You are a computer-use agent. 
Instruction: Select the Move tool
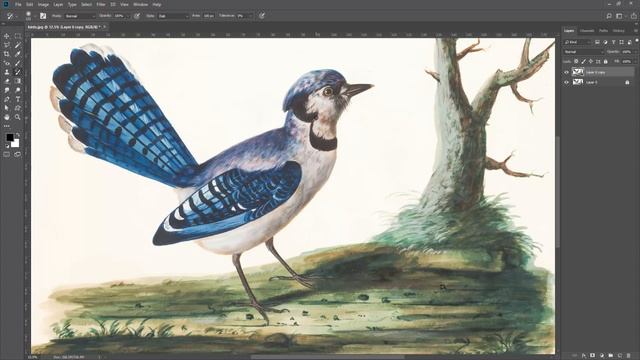(x=7, y=36)
